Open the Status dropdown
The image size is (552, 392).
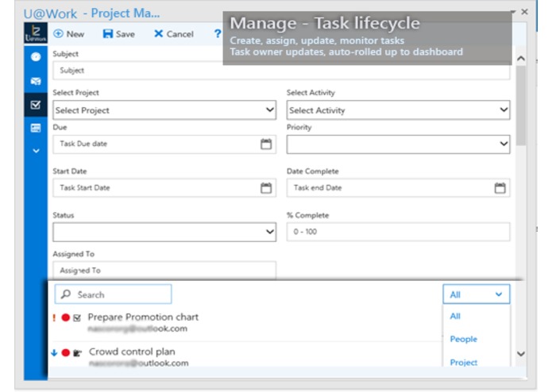click(164, 232)
